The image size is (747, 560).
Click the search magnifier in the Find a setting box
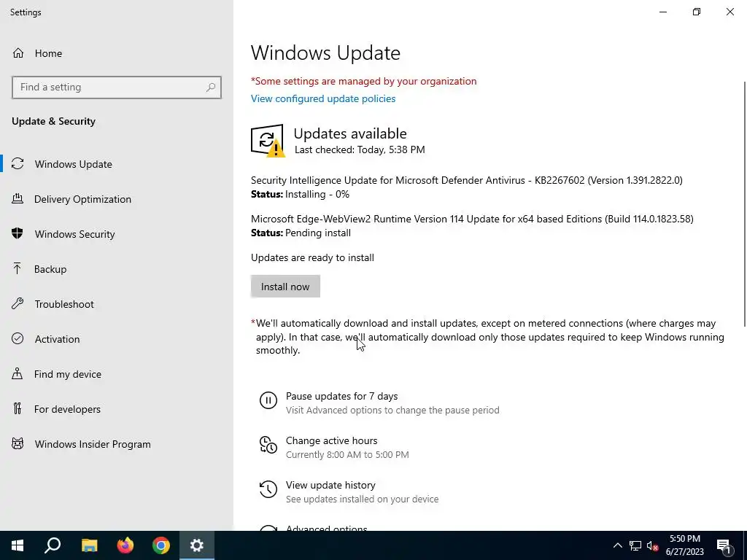click(211, 87)
